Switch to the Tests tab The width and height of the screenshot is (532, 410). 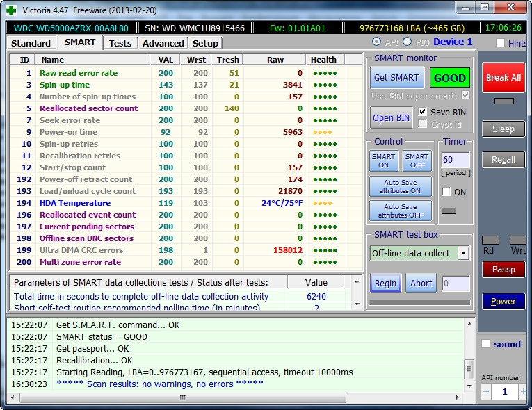[120, 43]
